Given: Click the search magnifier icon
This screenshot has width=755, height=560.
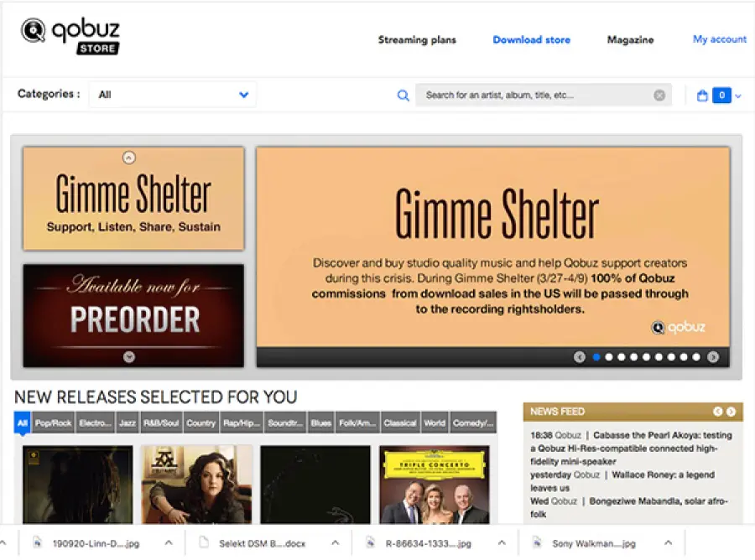Looking at the screenshot, I should click(403, 96).
